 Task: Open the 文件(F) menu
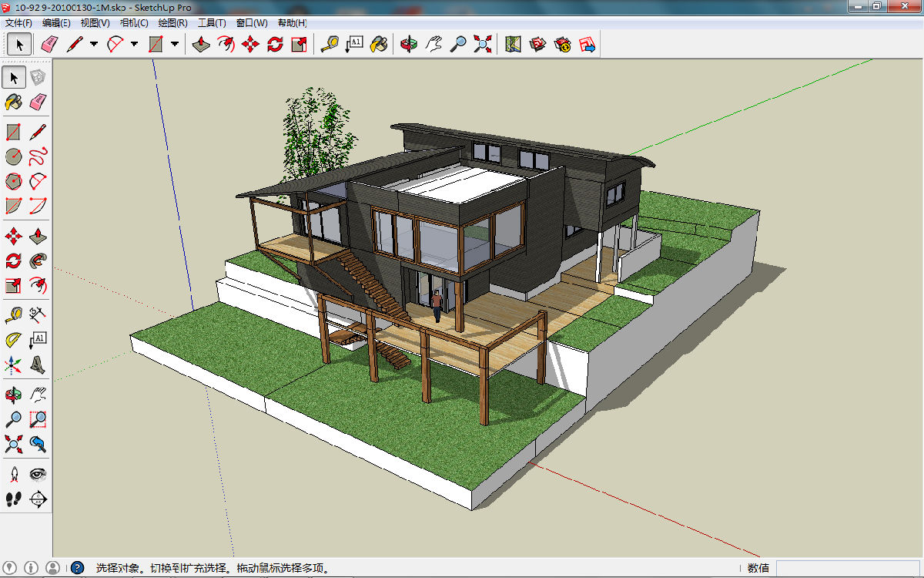18,23
